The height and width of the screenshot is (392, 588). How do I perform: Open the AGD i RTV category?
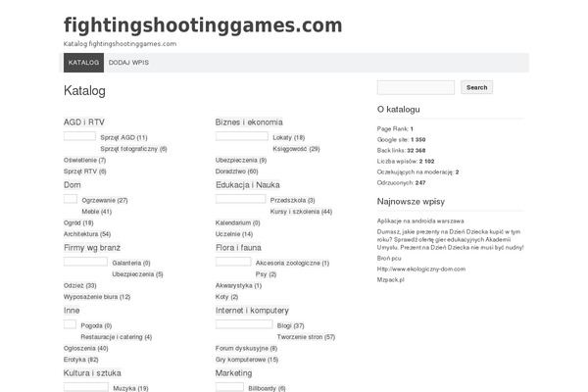point(84,122)
